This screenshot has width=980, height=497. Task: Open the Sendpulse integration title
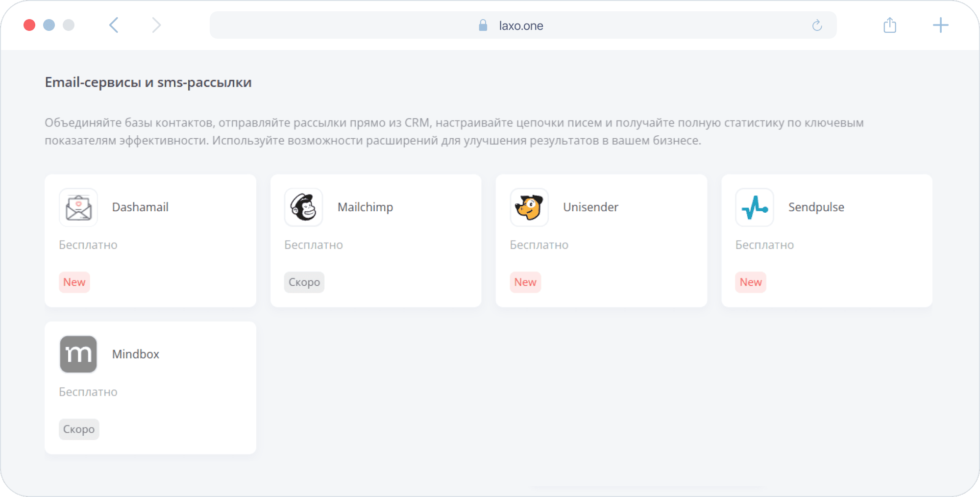816,207
